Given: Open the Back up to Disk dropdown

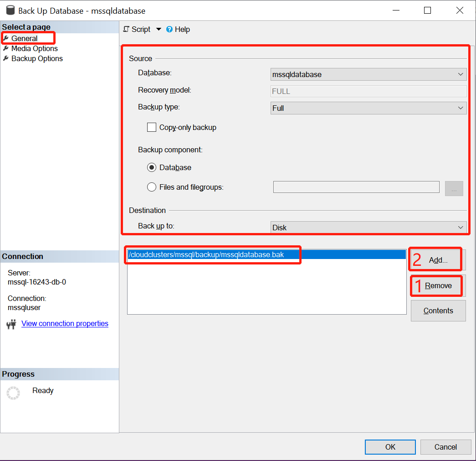Looking at the screenshot, I should [x=368, y=228].
